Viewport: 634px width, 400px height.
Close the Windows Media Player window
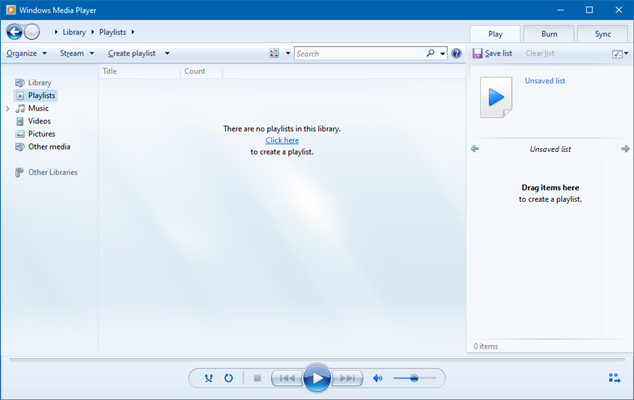click(x=619, y=10)
